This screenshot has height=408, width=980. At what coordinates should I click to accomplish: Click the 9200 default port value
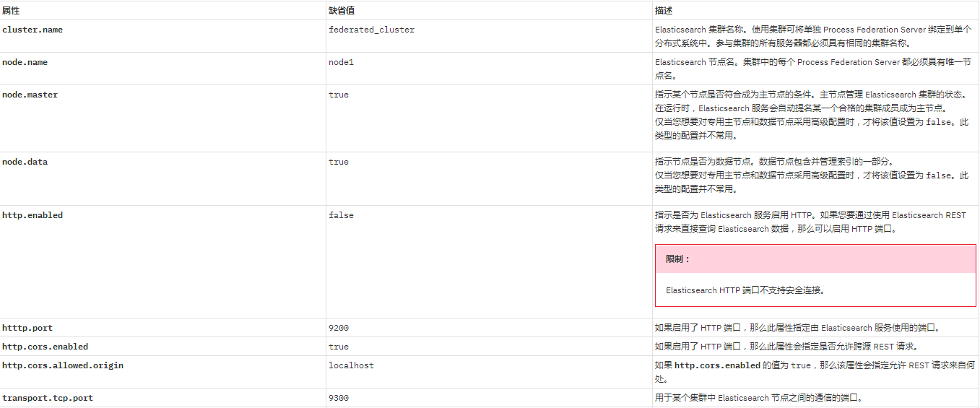coord(338,328)
